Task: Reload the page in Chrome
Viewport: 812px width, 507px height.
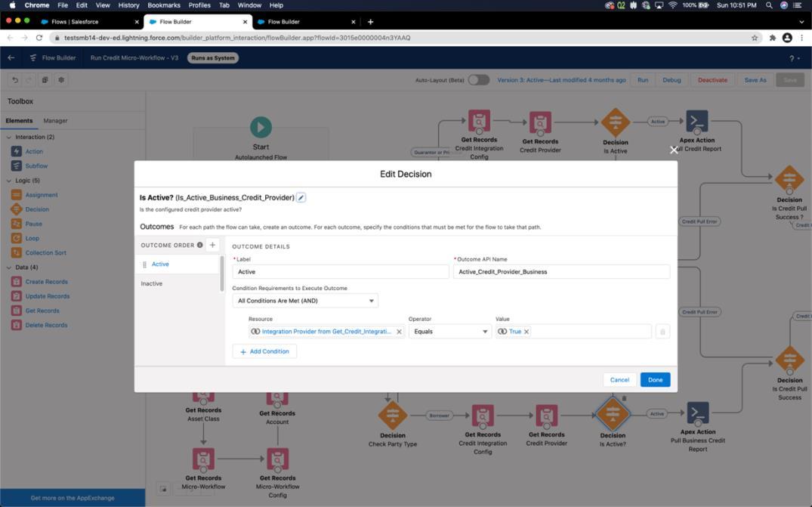Action: (39, 38)
